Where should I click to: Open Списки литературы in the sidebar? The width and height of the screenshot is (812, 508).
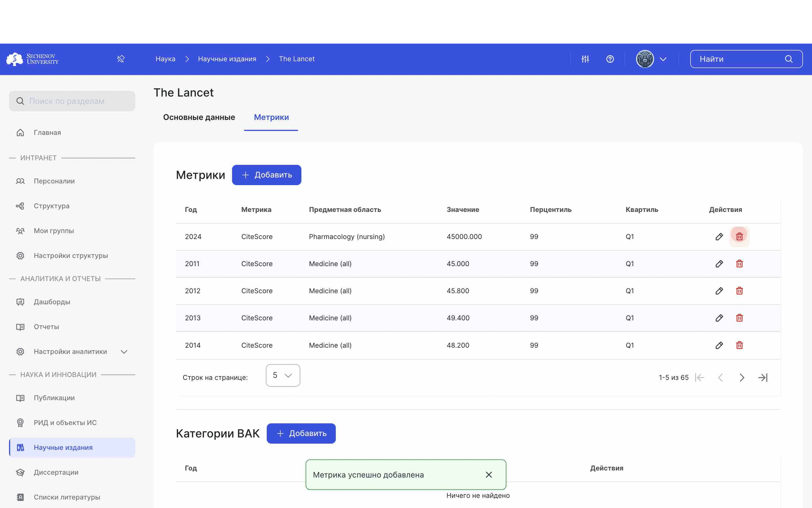coord(72,497)
